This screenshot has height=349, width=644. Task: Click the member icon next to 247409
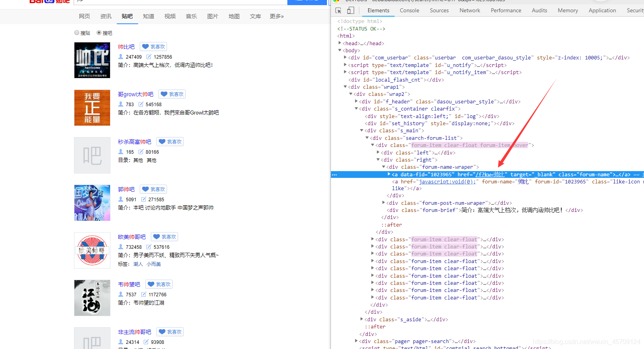point(121,57)
